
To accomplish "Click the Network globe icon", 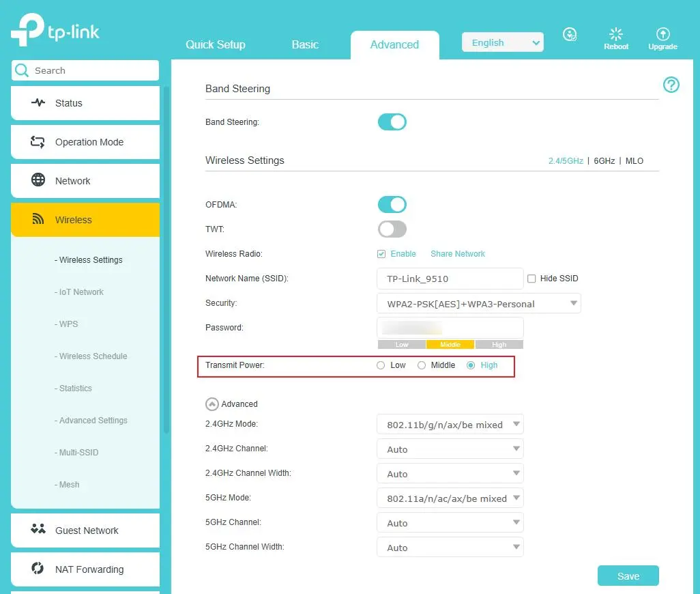I will point(38,180).
